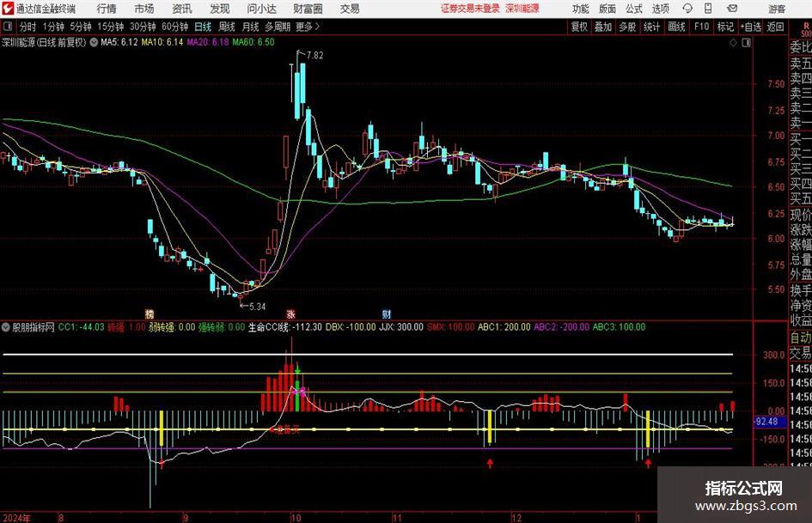Click the MA10: 6.14 value

(162, 42)
